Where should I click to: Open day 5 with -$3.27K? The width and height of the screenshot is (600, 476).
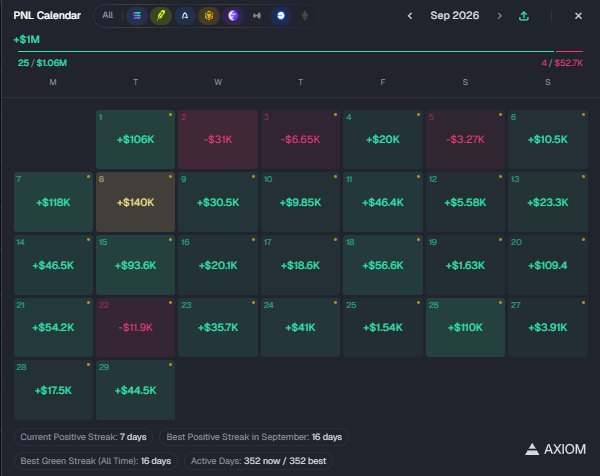(465, 139)
